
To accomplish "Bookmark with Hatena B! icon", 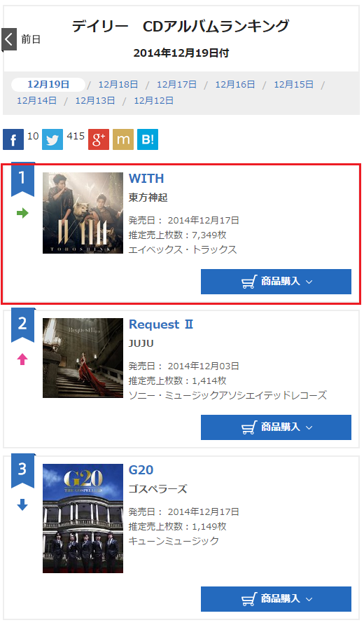I will tap(148, 139).
